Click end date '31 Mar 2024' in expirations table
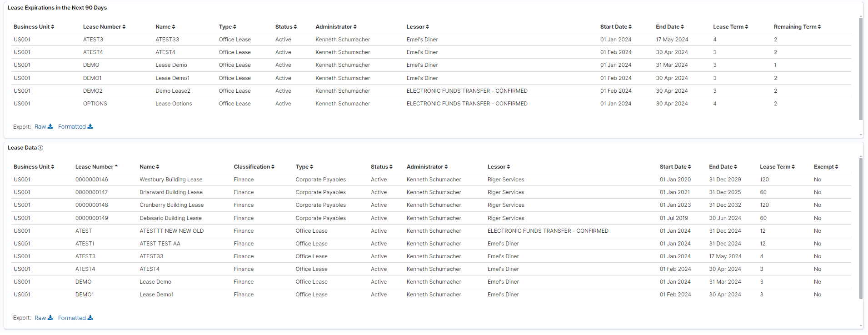This screenshot has width=868, height=335. (x=672, y=65)
